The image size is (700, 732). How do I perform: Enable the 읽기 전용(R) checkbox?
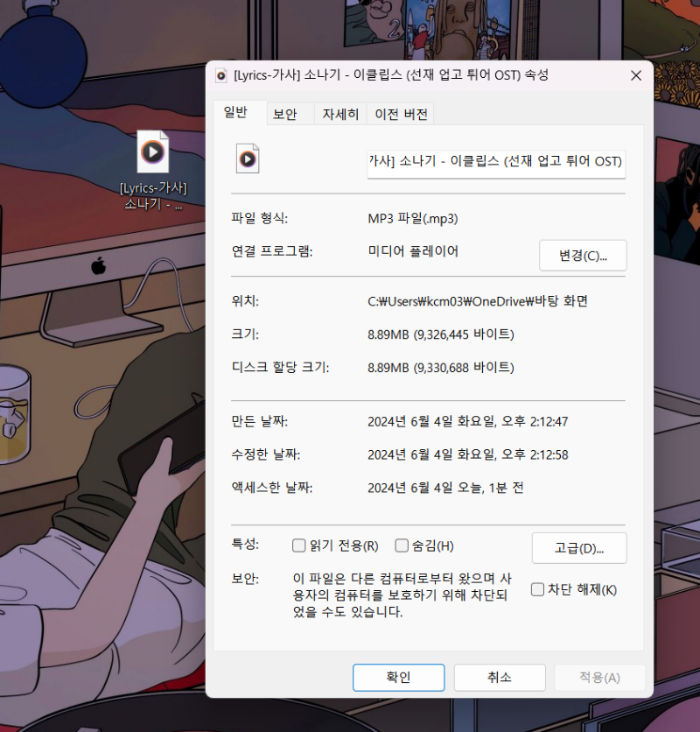(x=298, y=545)
